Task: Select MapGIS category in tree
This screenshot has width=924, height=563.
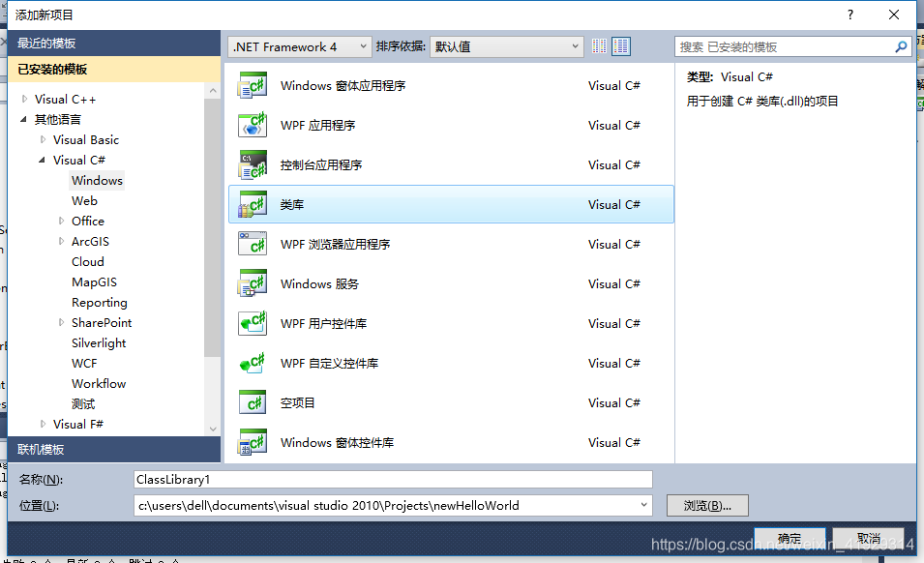Action: coord(94,282)
